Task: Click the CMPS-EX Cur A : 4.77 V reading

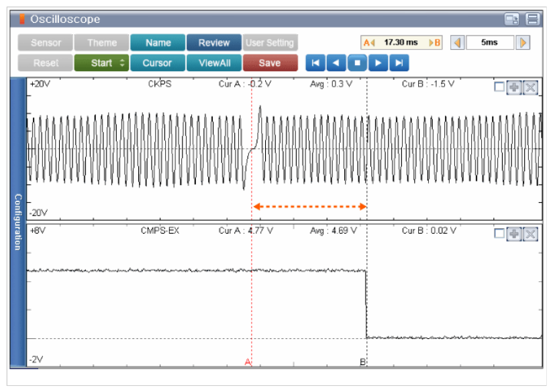Action: [x=246, y=231]
